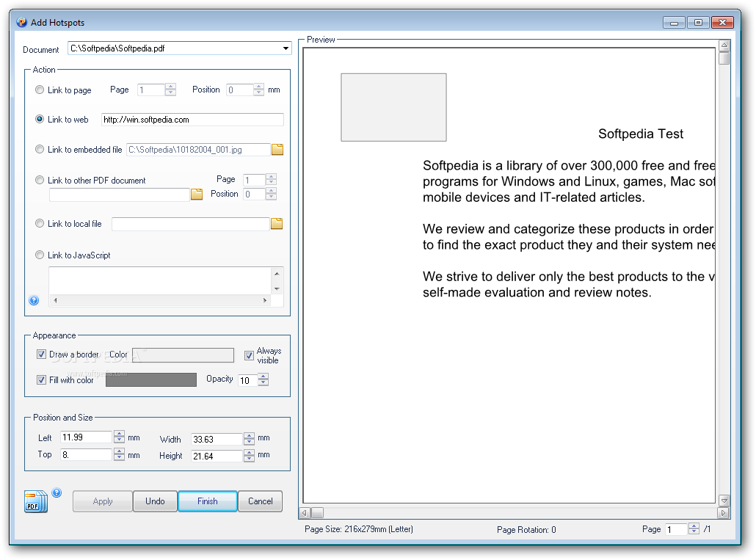Adjust other PDF document Page stepper
756x560 pixels.
[272, 179]
